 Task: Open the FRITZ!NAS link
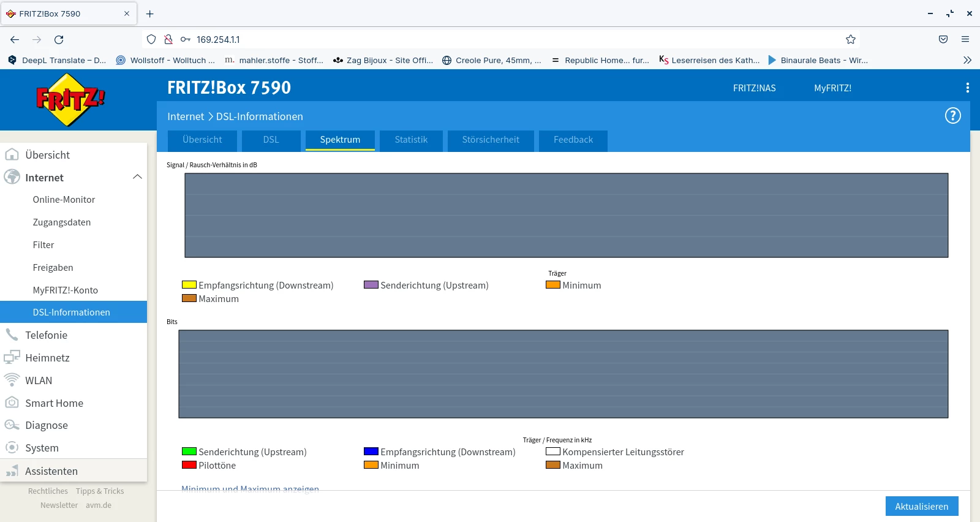click(x=755, y=88)
